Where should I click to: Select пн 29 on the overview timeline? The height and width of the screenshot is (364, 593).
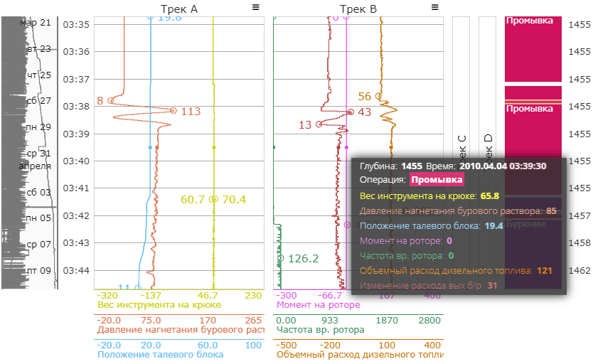(x=38, y=127)
